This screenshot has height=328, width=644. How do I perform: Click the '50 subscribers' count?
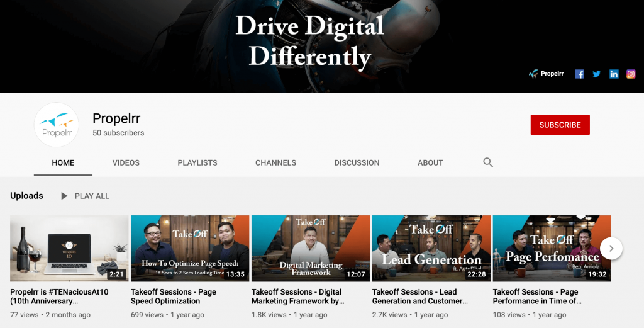[x=118, y=133]
